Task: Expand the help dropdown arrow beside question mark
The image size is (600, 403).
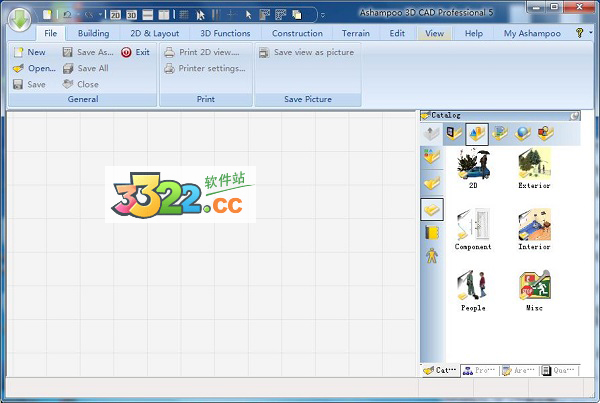Action: point(591,33)
